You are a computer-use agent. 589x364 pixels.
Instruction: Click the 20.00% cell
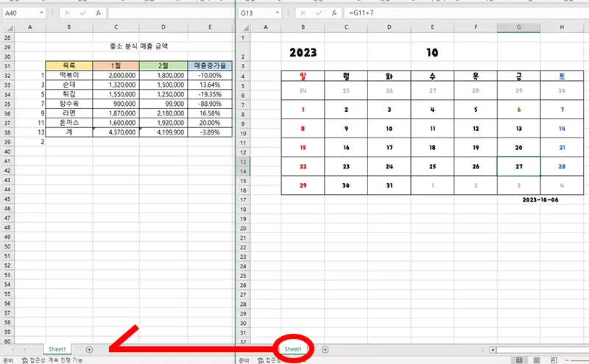pyautogui.click(x=210, y=123)
